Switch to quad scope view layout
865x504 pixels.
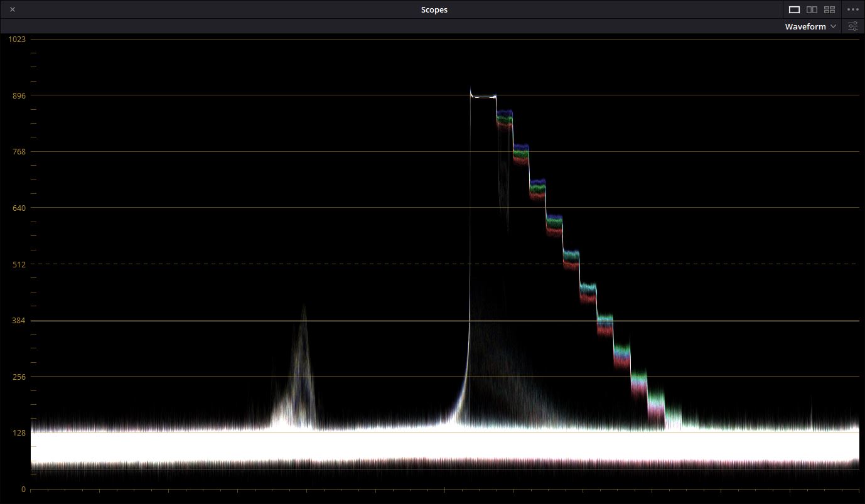point(829,9)
